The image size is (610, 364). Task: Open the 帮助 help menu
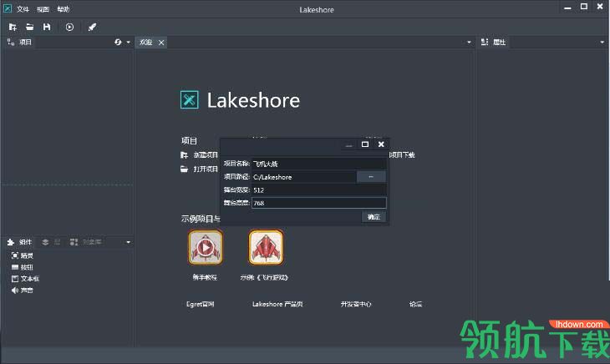point(64,9)
